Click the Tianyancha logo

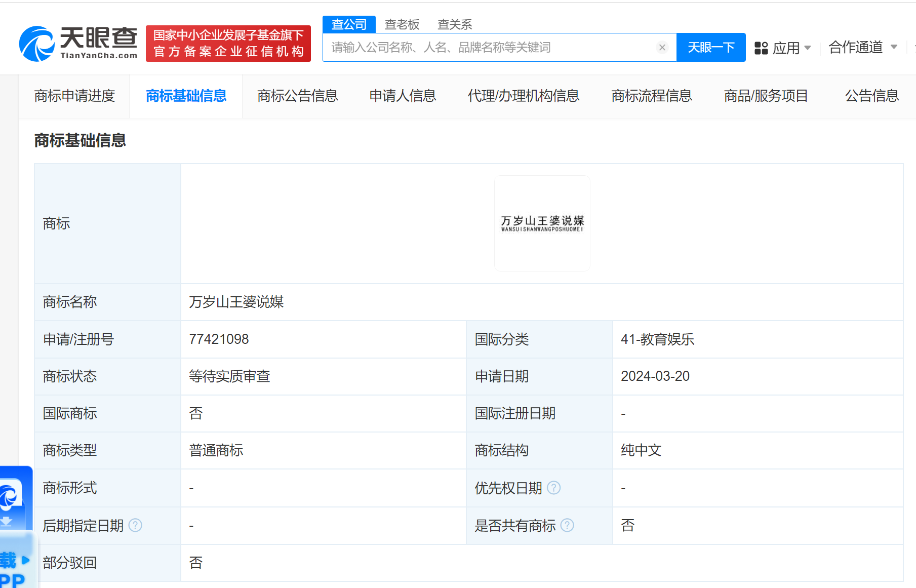pos(78,44)
